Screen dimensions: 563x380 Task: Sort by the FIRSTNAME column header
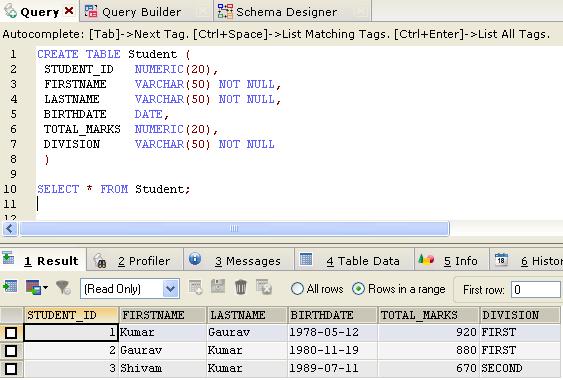[x=163, y=315]
